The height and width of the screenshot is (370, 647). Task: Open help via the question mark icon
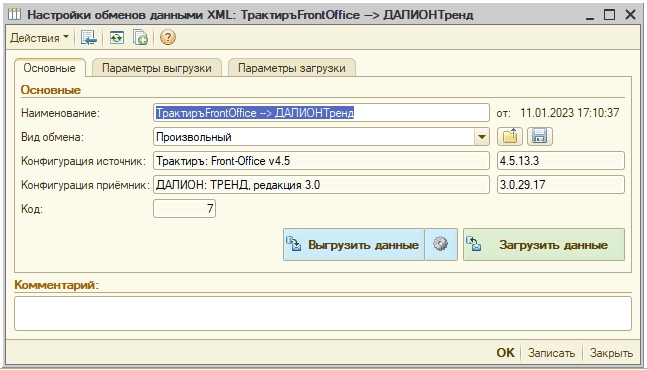pyautogui.click(x=168, y=38)
